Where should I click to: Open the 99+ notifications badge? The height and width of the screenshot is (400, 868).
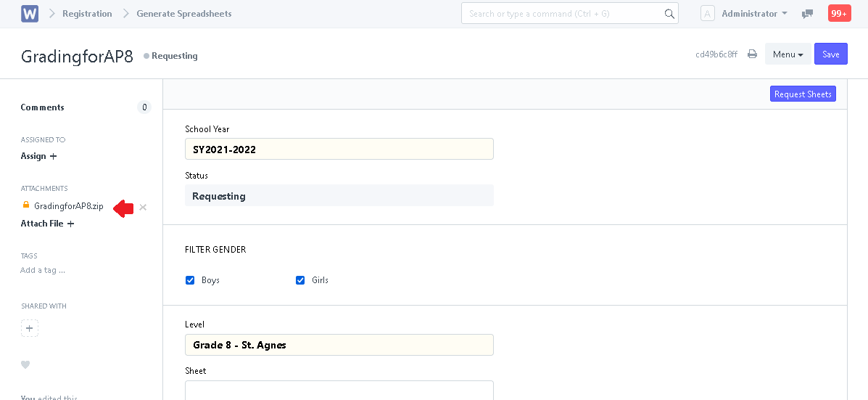[839, 13]
